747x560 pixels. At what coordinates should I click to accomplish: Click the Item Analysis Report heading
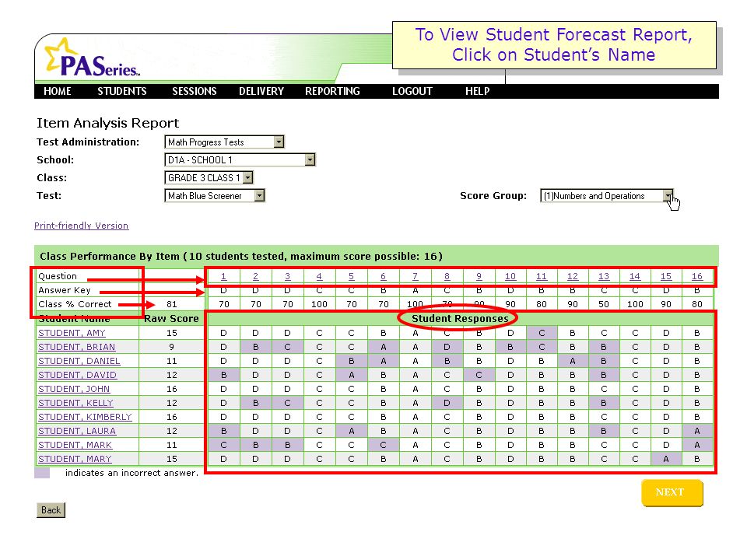tap(107, 124)
